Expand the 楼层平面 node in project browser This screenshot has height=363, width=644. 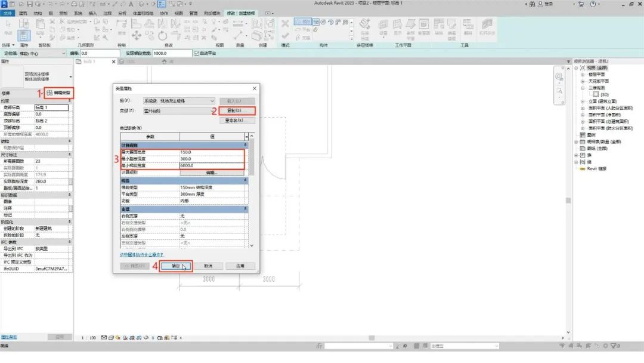(x=583, y=75)
